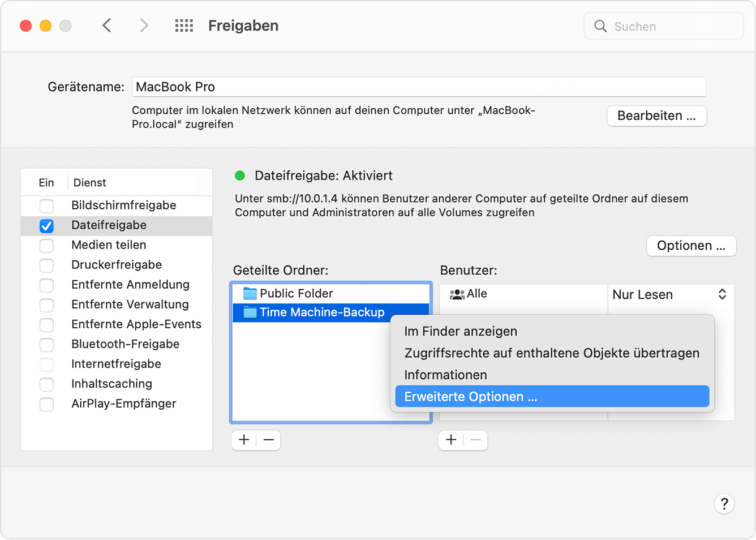Click the red close window button
Screen dimensions: 756x540
pos(25,25)
